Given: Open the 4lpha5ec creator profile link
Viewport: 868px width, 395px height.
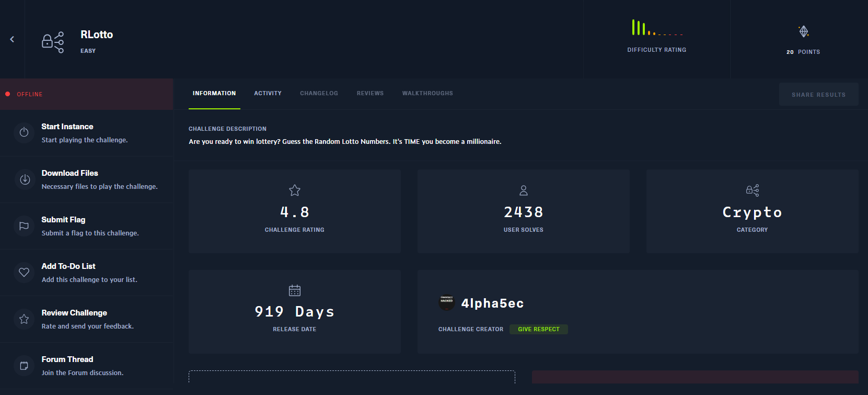Looking at the screenshot, I should point(492,303).
